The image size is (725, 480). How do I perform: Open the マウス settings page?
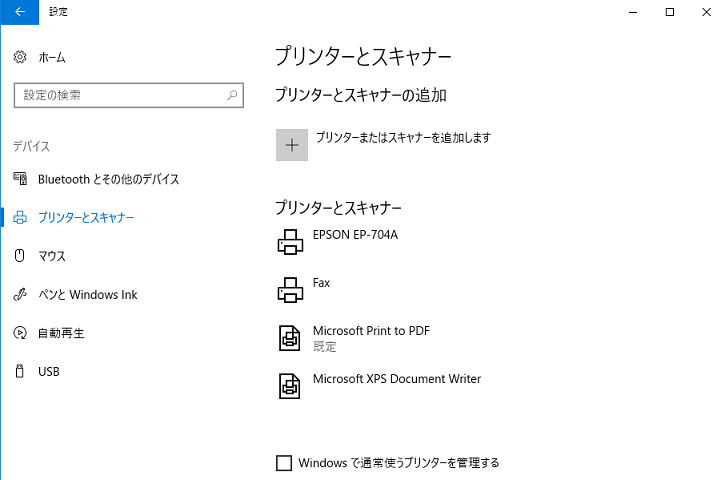[52, 256]
